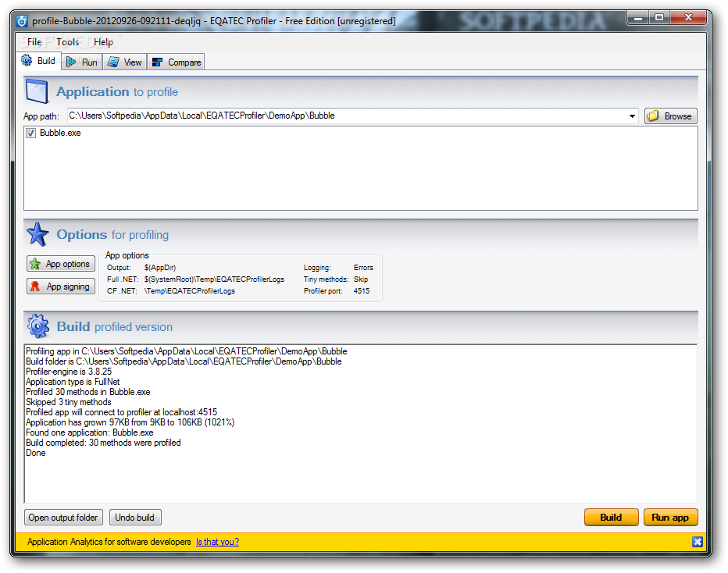
Task: Switch to the View tab
Action: tap(124, 62)
